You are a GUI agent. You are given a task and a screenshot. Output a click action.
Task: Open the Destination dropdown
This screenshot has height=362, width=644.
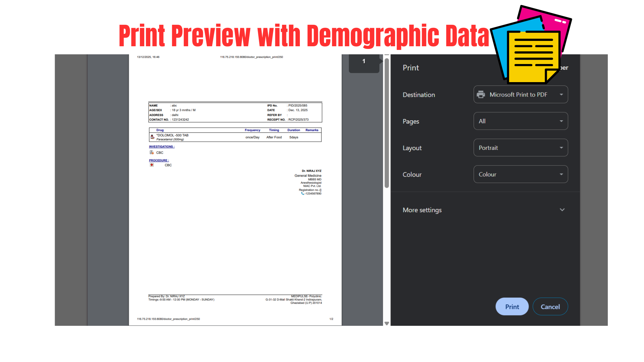click(521, 95)
